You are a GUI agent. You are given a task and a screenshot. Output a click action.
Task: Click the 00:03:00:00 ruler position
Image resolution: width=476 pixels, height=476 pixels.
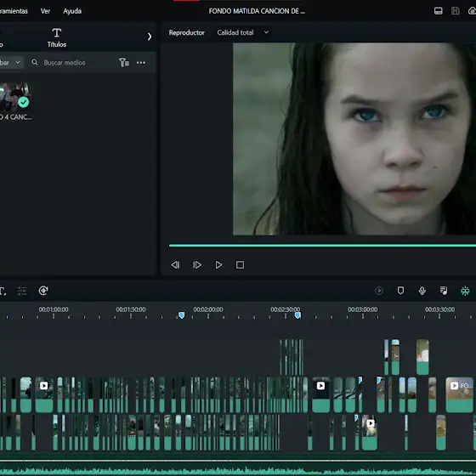pos(363,309)
